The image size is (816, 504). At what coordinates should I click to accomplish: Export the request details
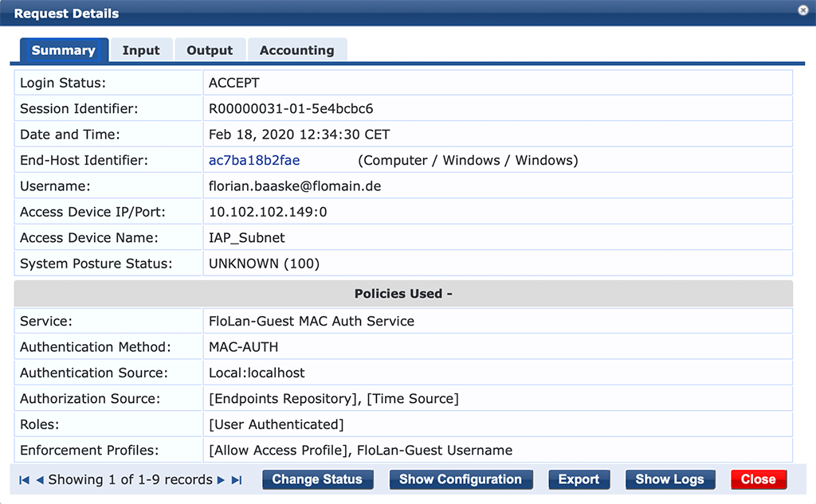[579, 479]
